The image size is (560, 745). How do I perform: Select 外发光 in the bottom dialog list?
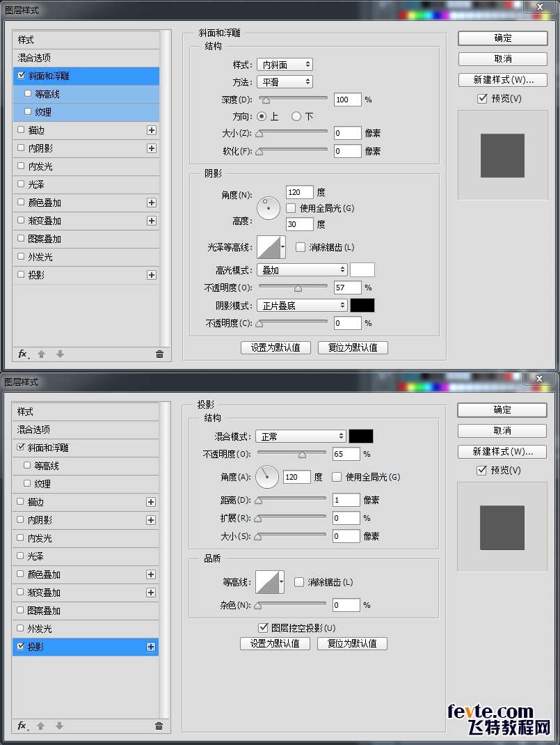86,629
